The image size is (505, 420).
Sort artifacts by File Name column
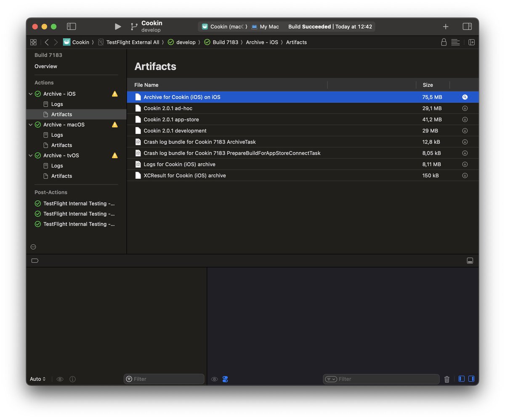pyautogui.click(x=227, y=85)
